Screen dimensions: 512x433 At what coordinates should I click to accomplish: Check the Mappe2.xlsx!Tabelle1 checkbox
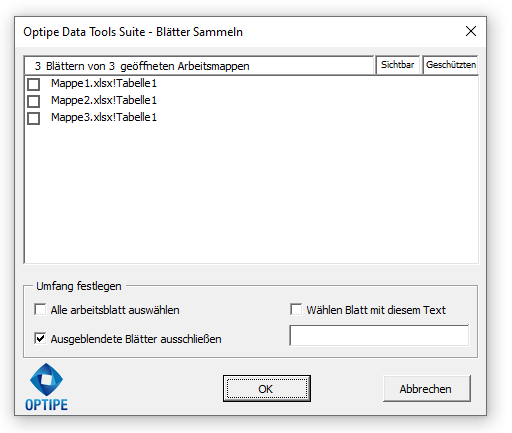pyautogui.click(x=33, y=101)
